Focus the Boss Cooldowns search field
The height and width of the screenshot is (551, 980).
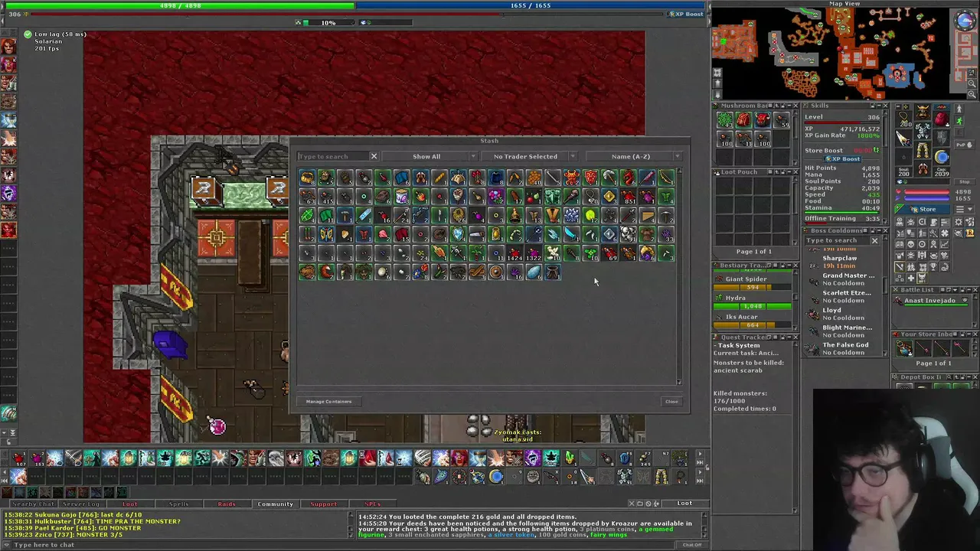(836, 240)
